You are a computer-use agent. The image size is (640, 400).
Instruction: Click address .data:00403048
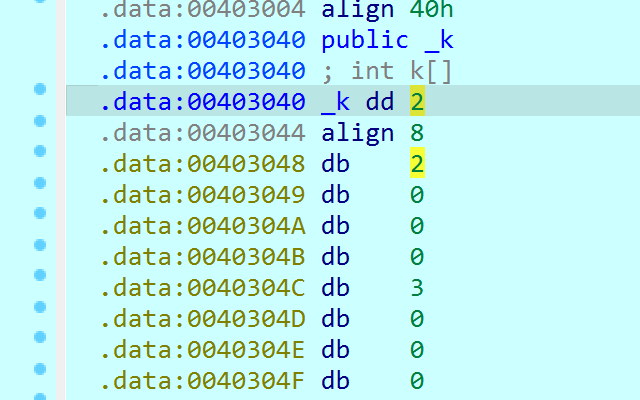pos(203,165)
